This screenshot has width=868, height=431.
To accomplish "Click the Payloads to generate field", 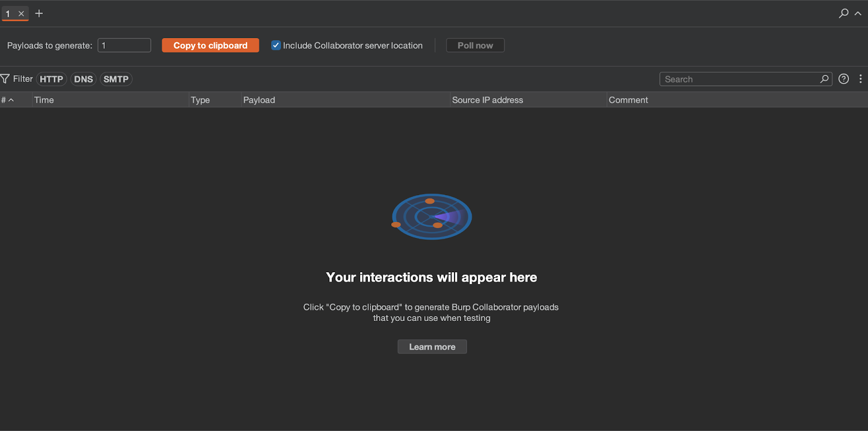I will [x=124, y=46].
